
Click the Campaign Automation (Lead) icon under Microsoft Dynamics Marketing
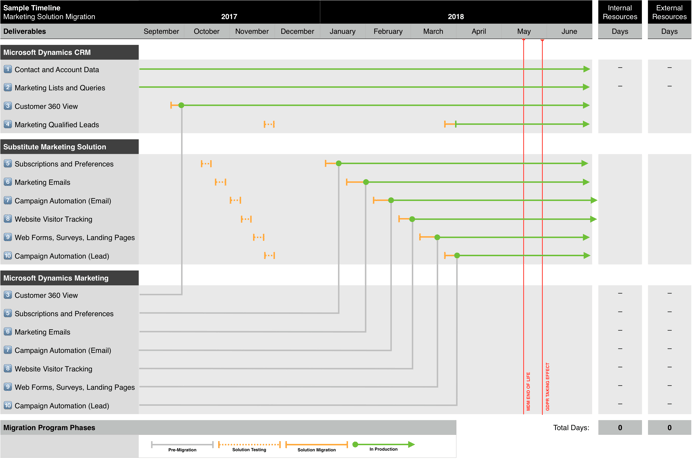click(x=8, y=405)
